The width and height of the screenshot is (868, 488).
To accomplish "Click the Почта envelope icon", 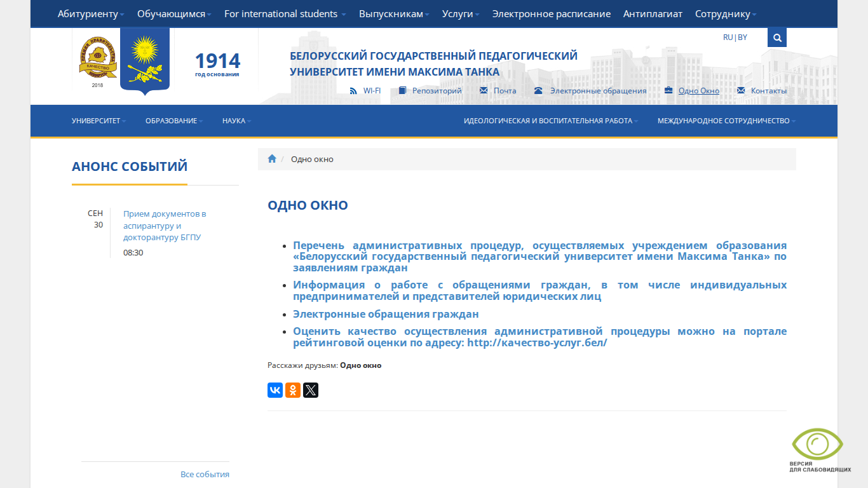I will click(484, 91).
